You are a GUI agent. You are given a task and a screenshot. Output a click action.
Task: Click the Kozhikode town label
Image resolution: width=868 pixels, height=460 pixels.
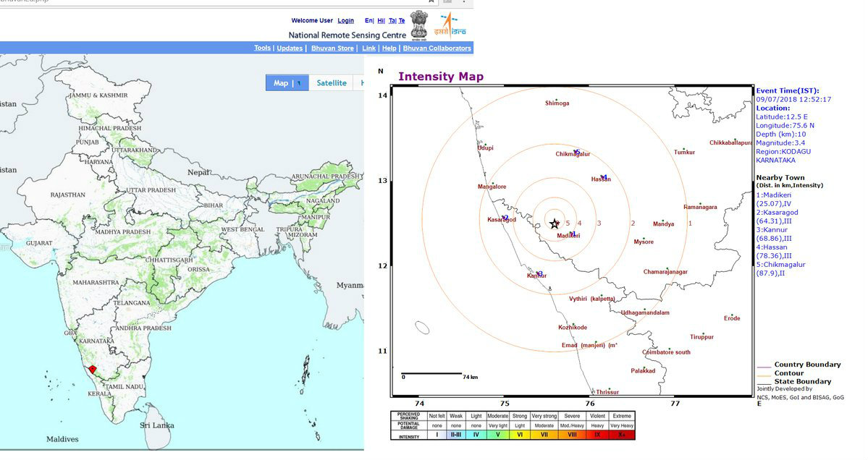point(573,328)
